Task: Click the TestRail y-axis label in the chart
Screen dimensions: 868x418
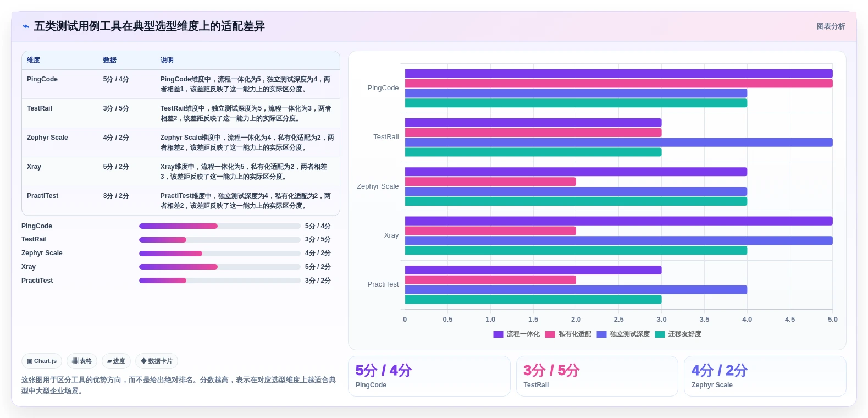Action: pyautogui.click(x=386, y=137)
